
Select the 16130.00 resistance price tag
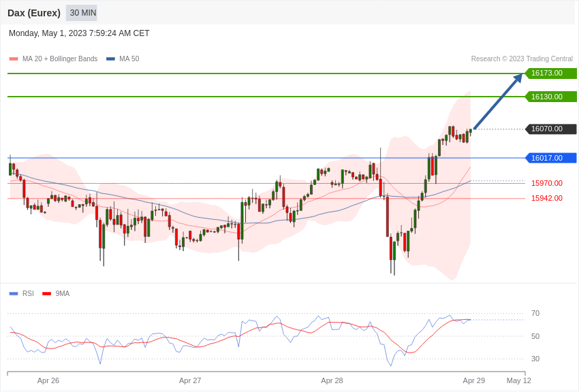tap(550, 97)
